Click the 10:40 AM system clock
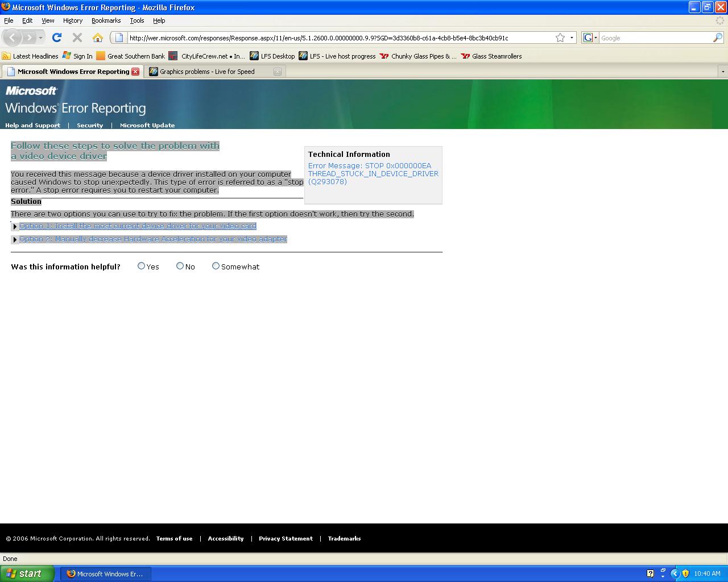The image size is (728, 582). pos(707,574)
